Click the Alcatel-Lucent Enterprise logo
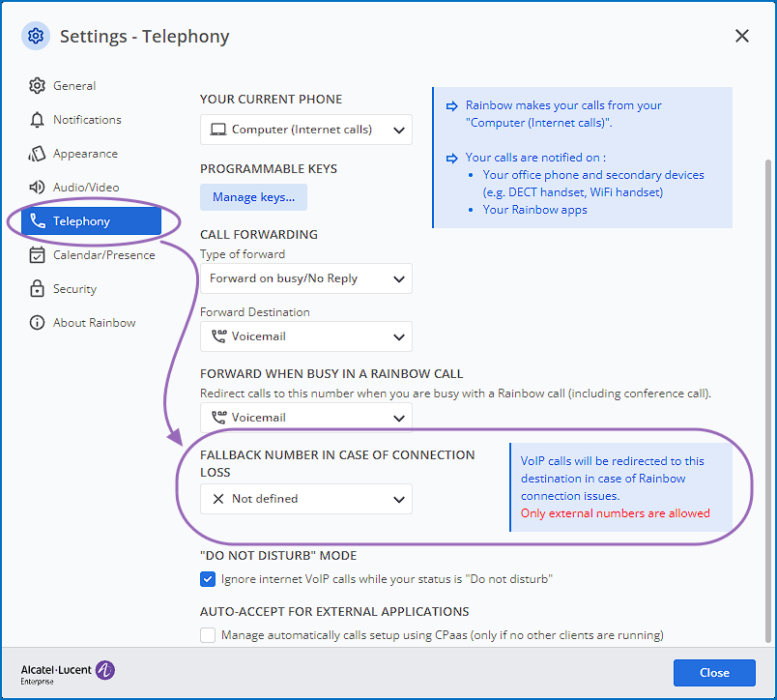Screen dimensions: 777x700 tap(68, 673)
